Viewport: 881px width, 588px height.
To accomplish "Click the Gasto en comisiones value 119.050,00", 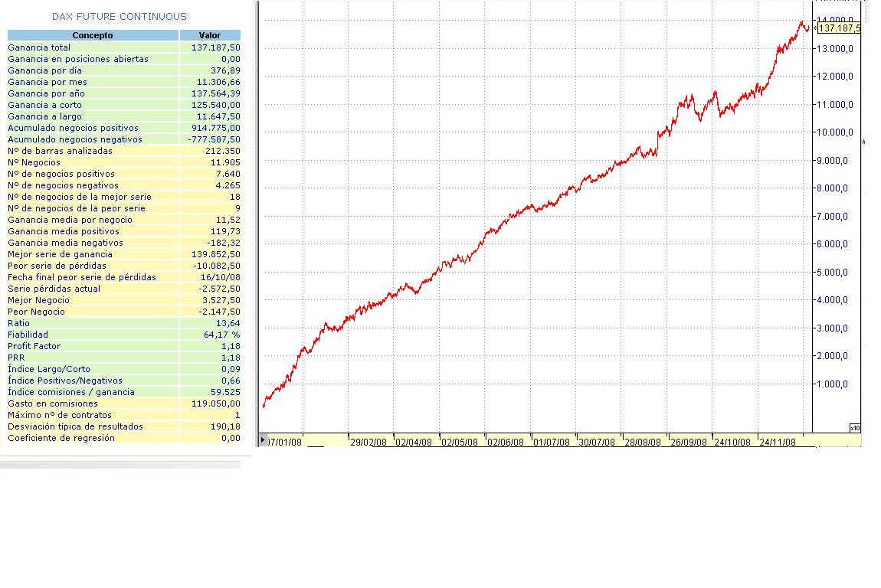I will tap(216, 403).
